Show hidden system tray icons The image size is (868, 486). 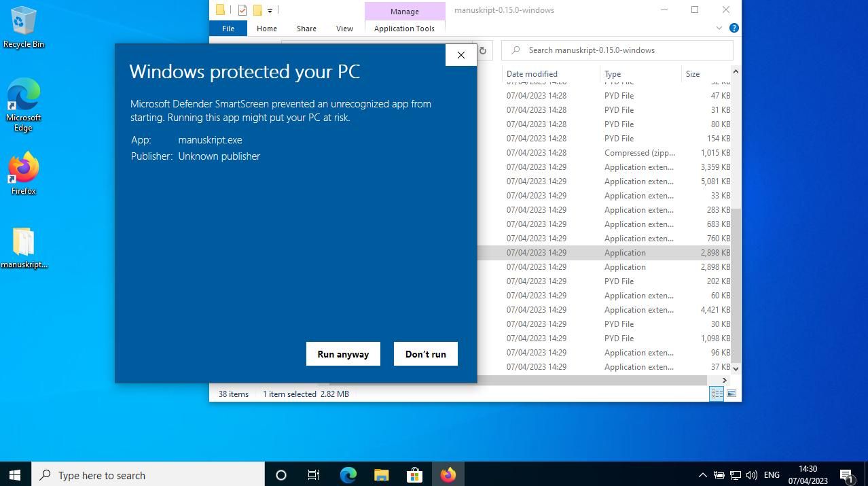[x=702, y=475]
